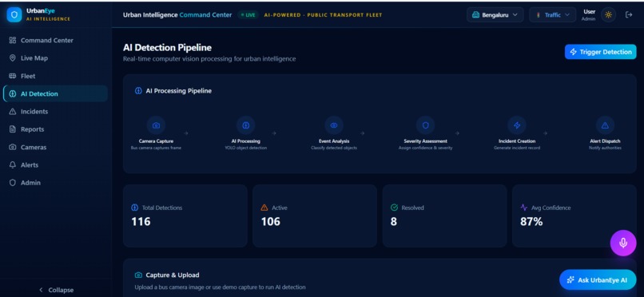Click the UrbanEye shield logo icon

pyautogui.click(x=14, y=14)
